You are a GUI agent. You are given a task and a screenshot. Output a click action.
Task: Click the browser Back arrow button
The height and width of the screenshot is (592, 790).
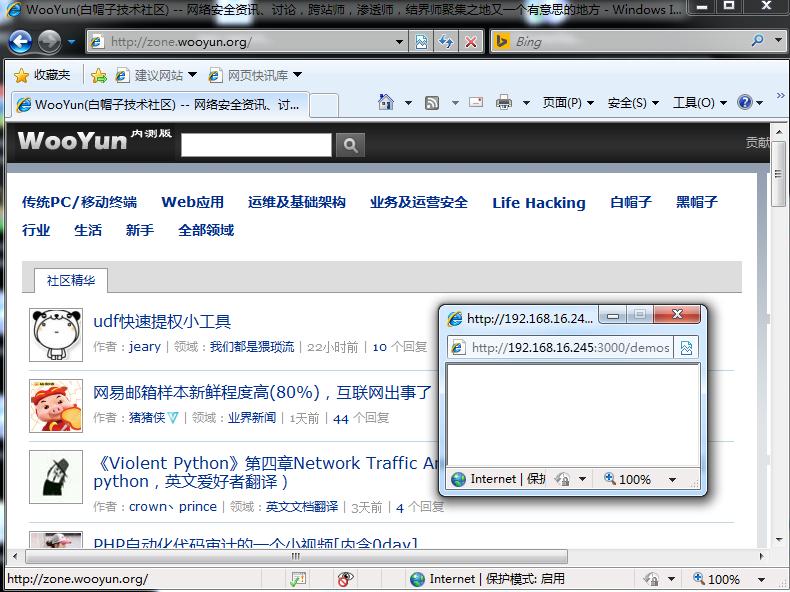[20, 42]
